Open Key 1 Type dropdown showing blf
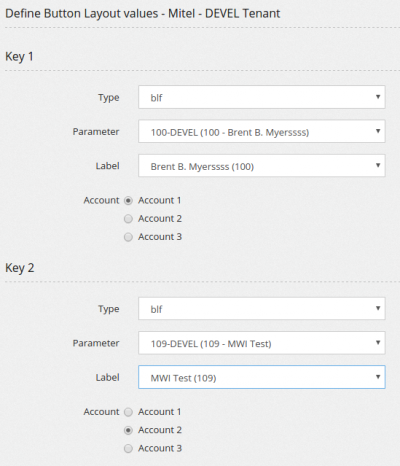400x466 pixels. [262, 97]
